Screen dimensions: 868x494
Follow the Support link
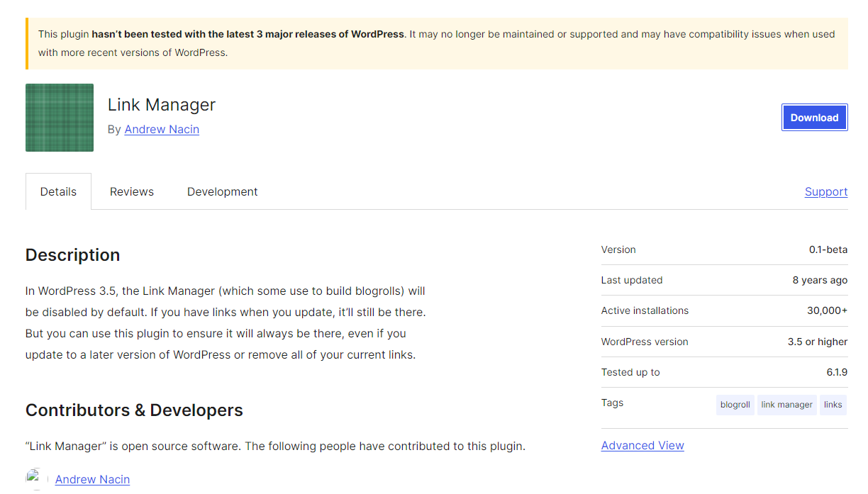coord(825,191)
